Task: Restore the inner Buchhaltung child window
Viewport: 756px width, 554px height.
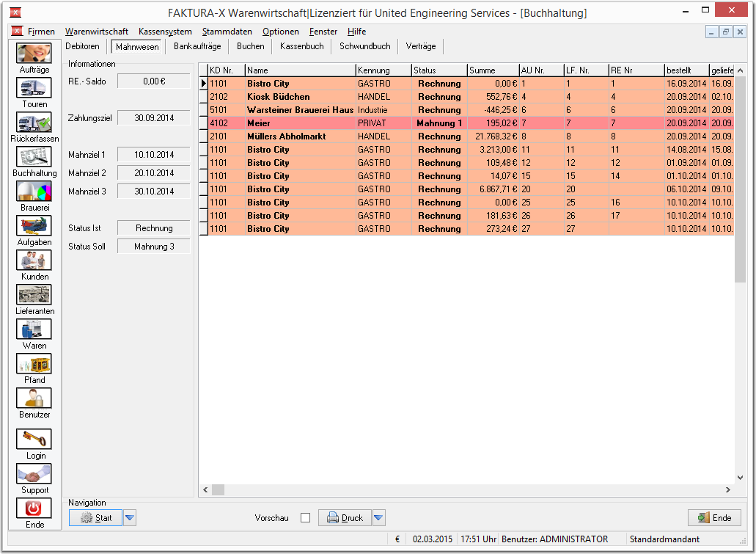Action: point(726,32)
